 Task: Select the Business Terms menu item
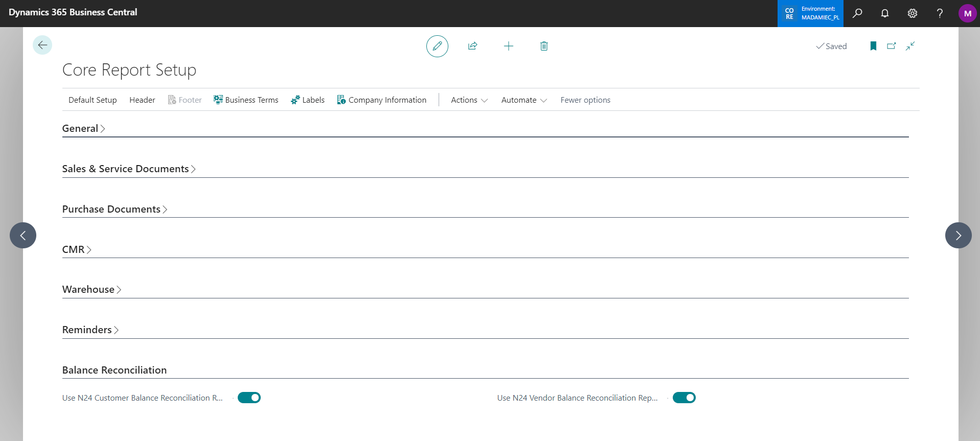246,100
